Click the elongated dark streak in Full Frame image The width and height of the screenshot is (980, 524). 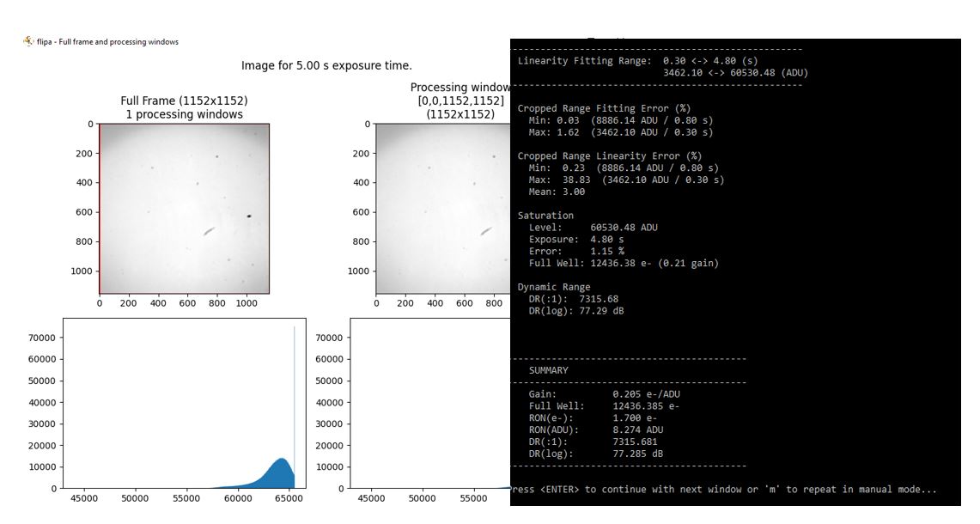[209, 231]
